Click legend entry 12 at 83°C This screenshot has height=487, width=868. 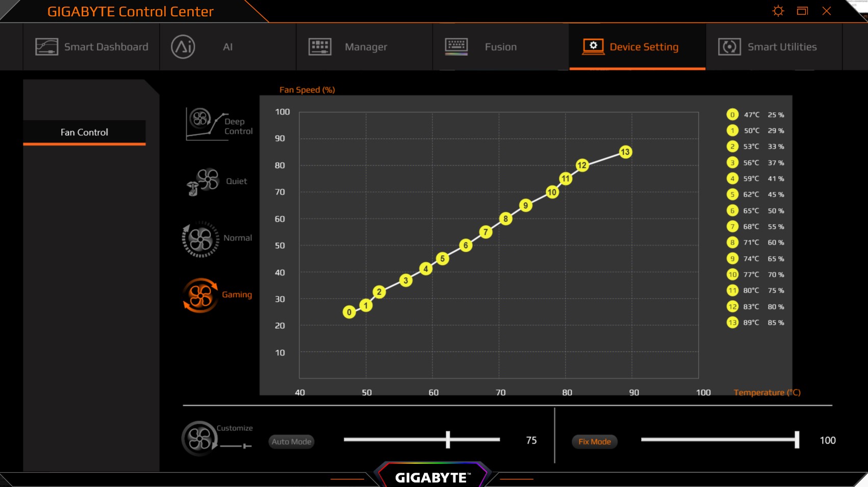click(x=755, y=307)
